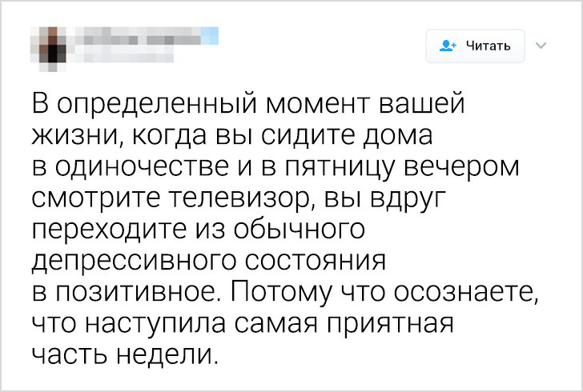Click the light-blue blurred badge after the name
Image resolution: width=583 pixels, height=392 pixels.
coord(209,34)
